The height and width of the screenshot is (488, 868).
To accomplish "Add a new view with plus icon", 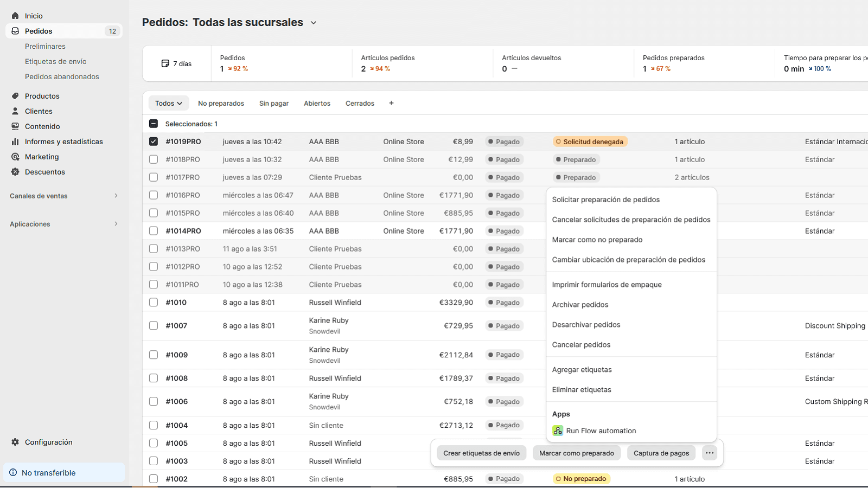I will tap(391, 103).
